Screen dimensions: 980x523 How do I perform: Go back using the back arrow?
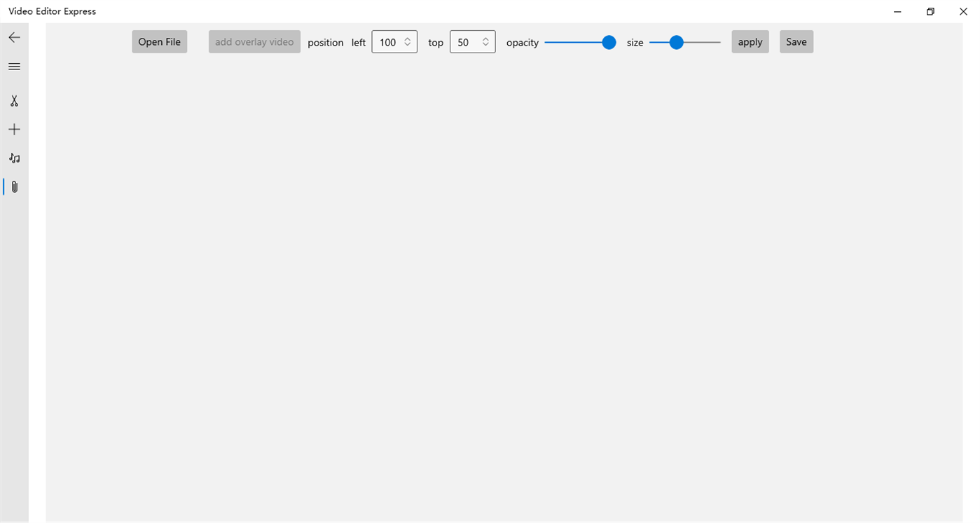[14, 37]
